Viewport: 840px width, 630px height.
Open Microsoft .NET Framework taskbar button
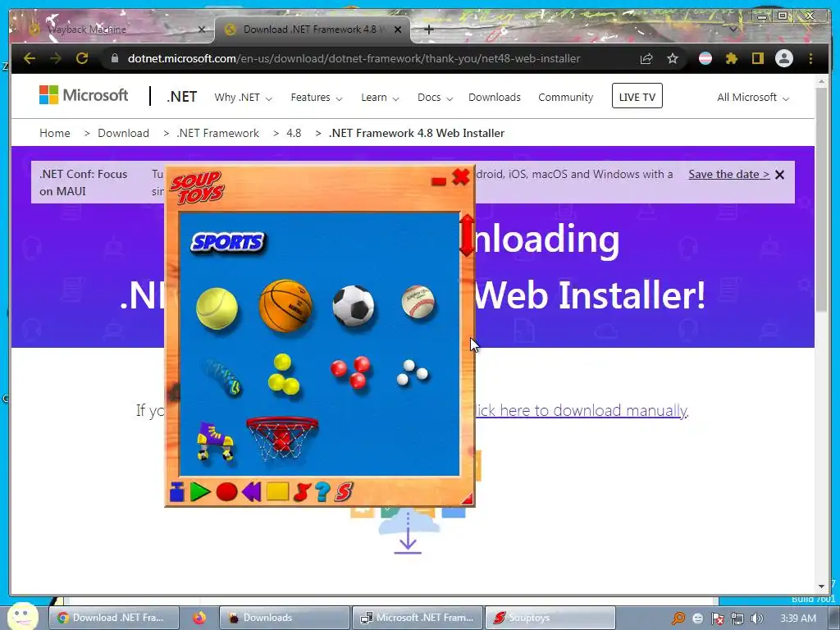pos(418,618)
